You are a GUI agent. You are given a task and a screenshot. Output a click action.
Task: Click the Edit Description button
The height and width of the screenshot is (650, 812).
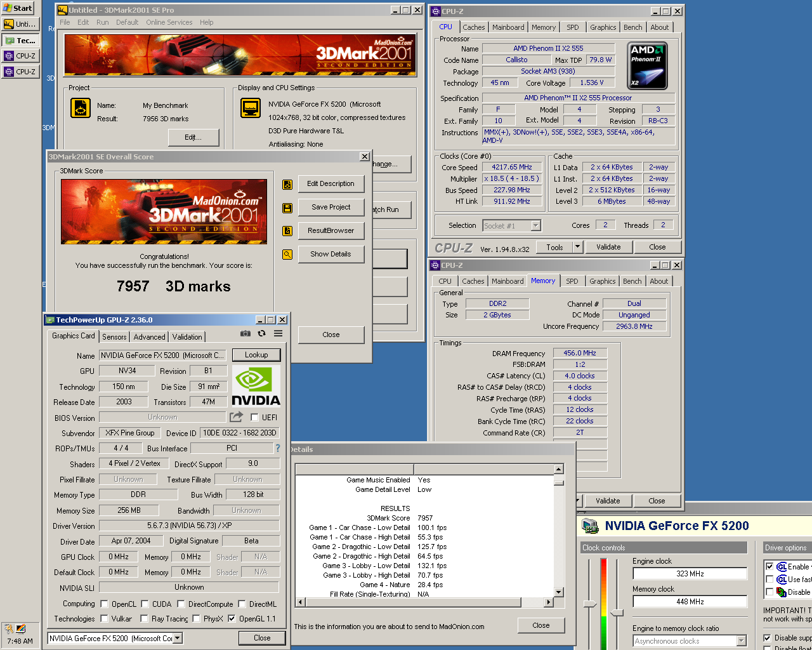(331, 184)
